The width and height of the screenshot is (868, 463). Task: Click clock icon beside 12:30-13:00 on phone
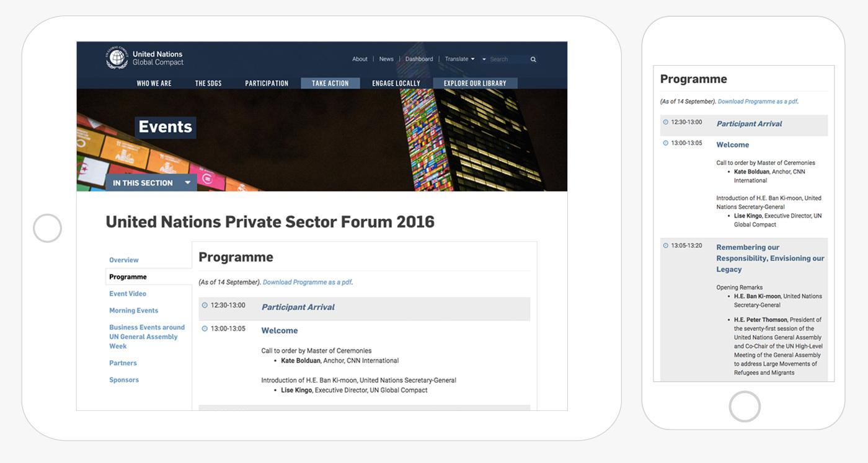tap(666, 122)
